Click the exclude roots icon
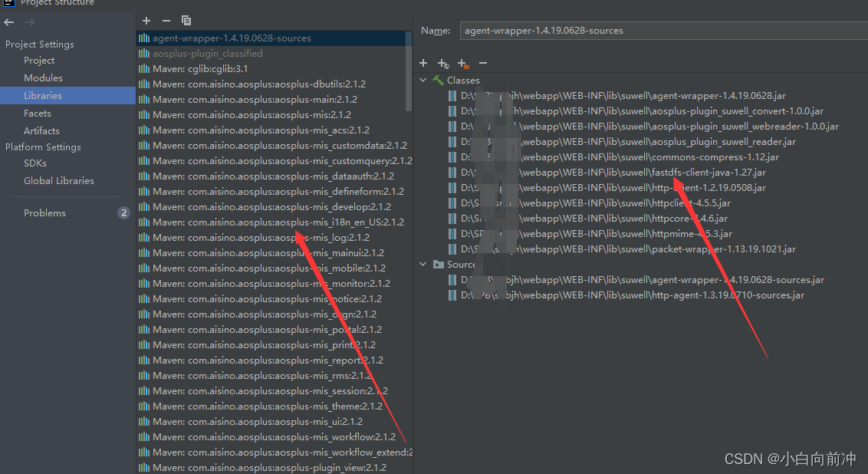This screenshot has width=868, height=474. (462, 63)
